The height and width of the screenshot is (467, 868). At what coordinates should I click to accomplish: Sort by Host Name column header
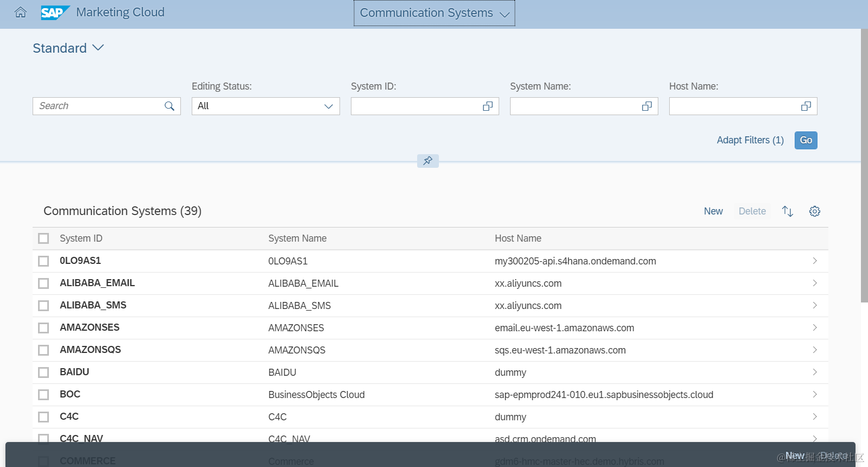click(x=518, y=238)
